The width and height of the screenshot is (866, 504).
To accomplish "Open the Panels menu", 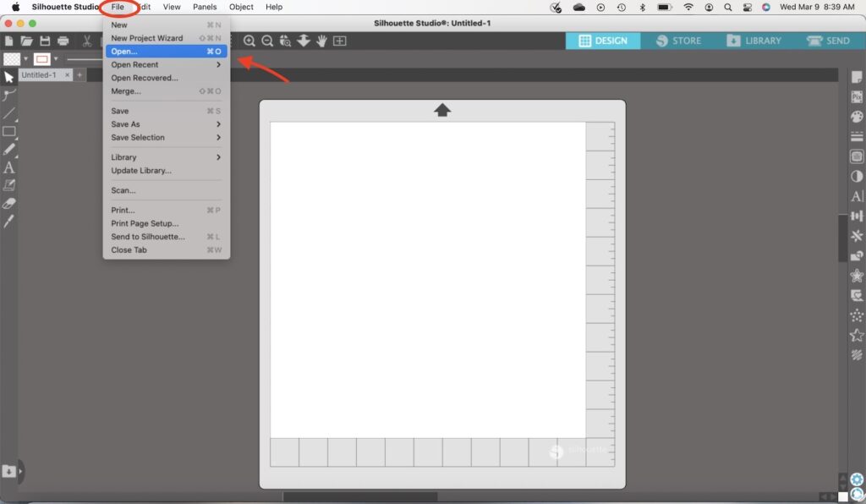I will pos(205,7).
